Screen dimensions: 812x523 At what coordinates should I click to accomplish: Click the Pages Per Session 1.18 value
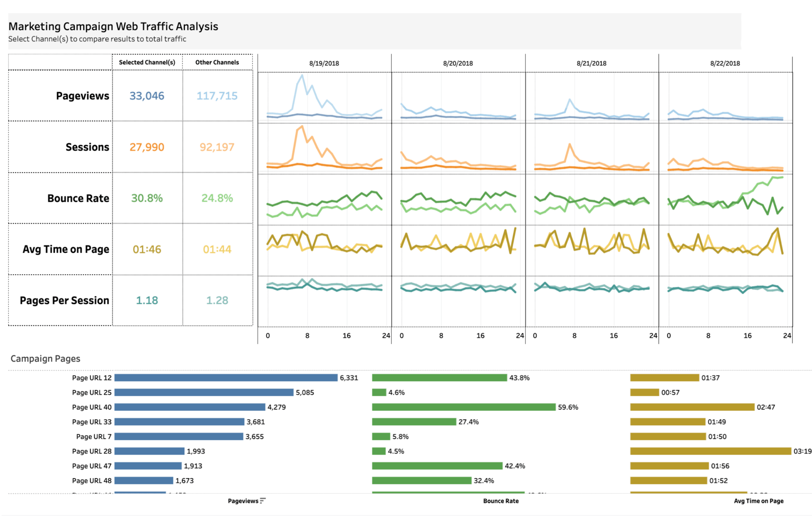click(x=147, y=300)
